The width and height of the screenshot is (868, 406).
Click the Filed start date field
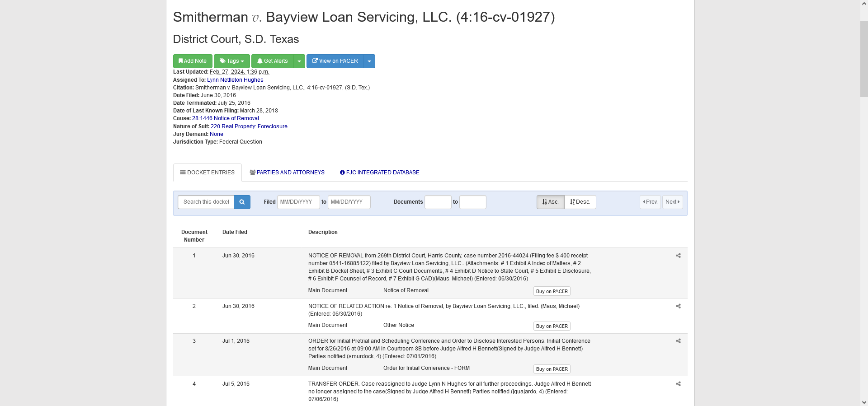click(x=298, y=202)
